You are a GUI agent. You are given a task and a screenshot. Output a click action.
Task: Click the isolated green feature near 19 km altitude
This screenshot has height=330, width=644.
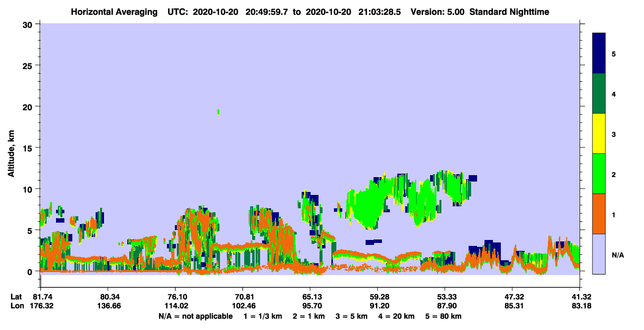tap(218, 112)
